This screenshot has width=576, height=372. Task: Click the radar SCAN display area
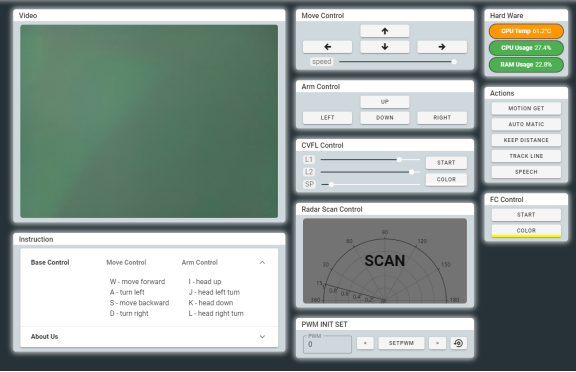[x=385, y=261]
